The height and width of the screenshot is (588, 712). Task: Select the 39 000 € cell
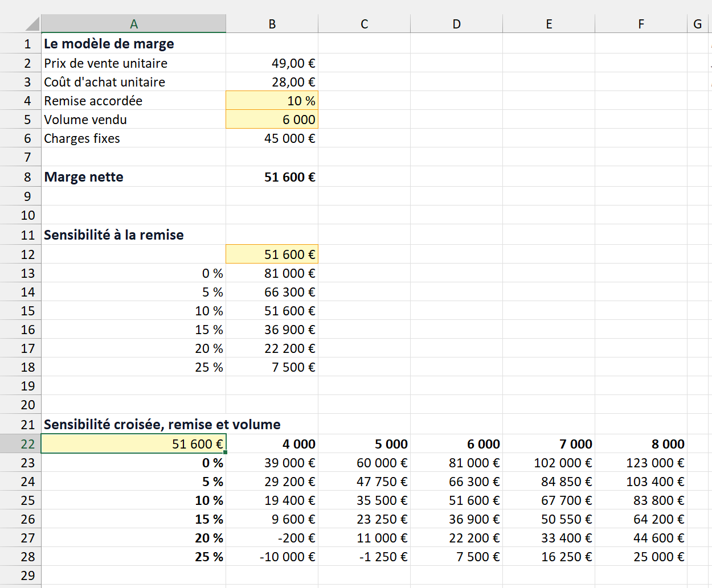[x=272, y=463]
